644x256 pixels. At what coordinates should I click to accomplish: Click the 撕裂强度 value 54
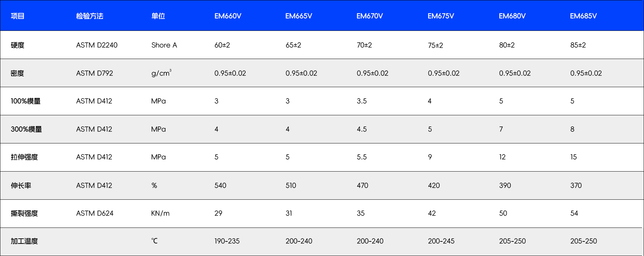pyautogui.click(x=574, y=213)
